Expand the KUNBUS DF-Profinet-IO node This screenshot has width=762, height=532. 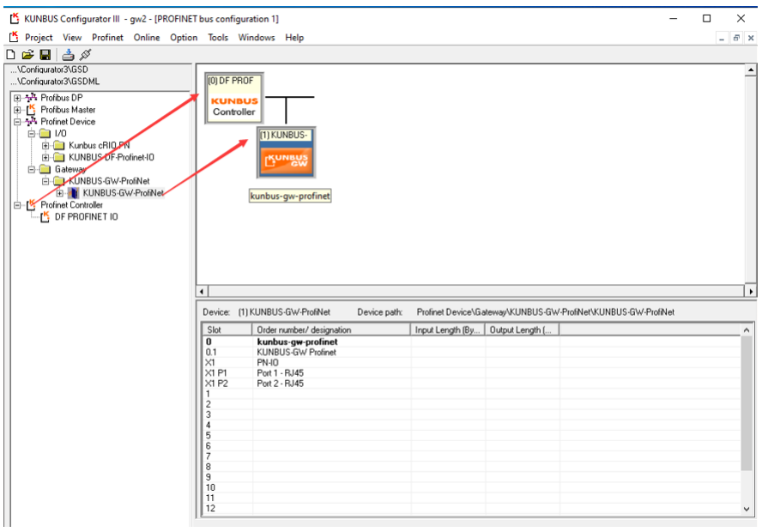(x=45, y=157)
